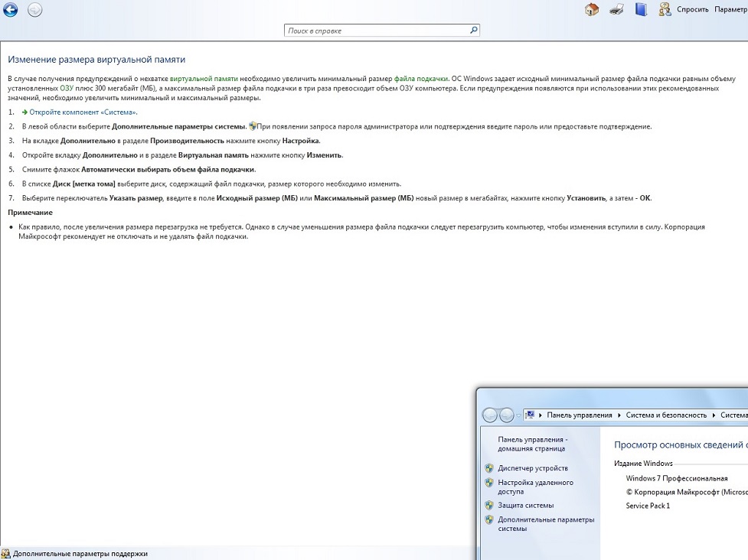Click the link Откройте компонент «Система»
This screenshot has width=748, height=560.
(83, 112)
